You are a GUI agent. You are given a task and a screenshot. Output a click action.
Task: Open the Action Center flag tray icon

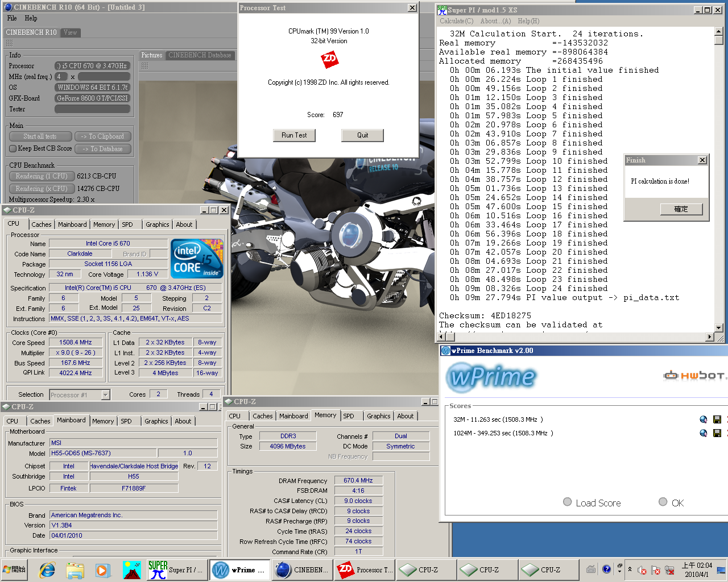click(x=656, y=570)
